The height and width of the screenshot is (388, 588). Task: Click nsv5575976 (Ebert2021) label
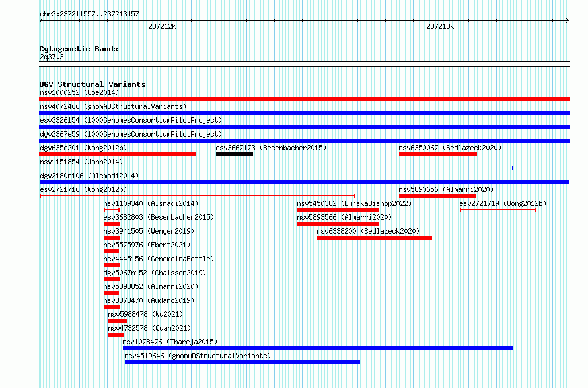point(147,245)
